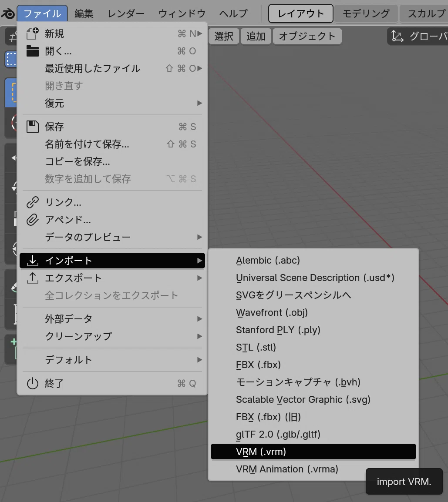The image size is (448, 502).
Task: Expand the クリーンアップ submenu
Action: point(112,336)
